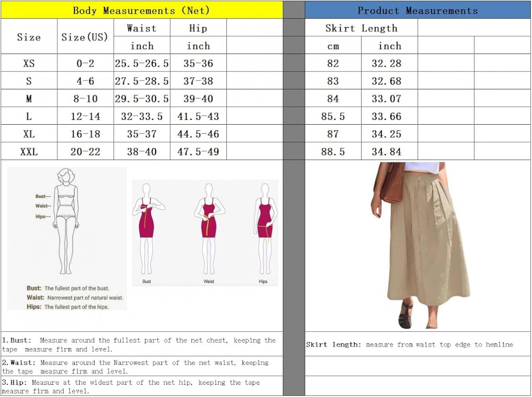Viewport: 532px width, 397px height.
Task: Click hip value 37-38
Action: (x=199, y=81)
